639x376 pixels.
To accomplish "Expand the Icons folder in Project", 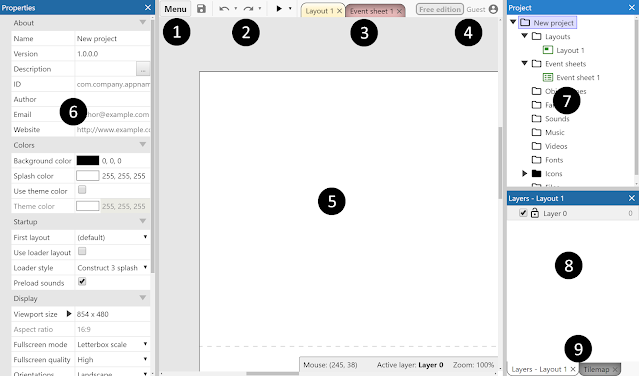I will point(524,174).
